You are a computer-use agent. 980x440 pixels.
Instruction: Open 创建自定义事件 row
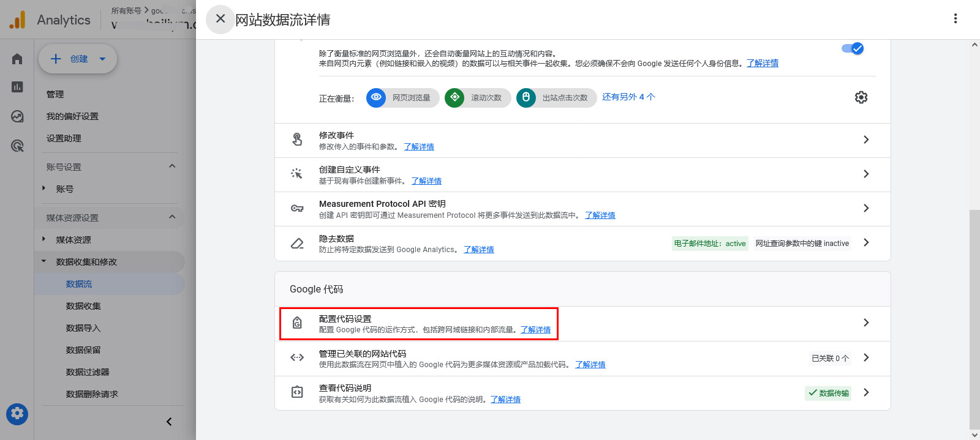582,174
